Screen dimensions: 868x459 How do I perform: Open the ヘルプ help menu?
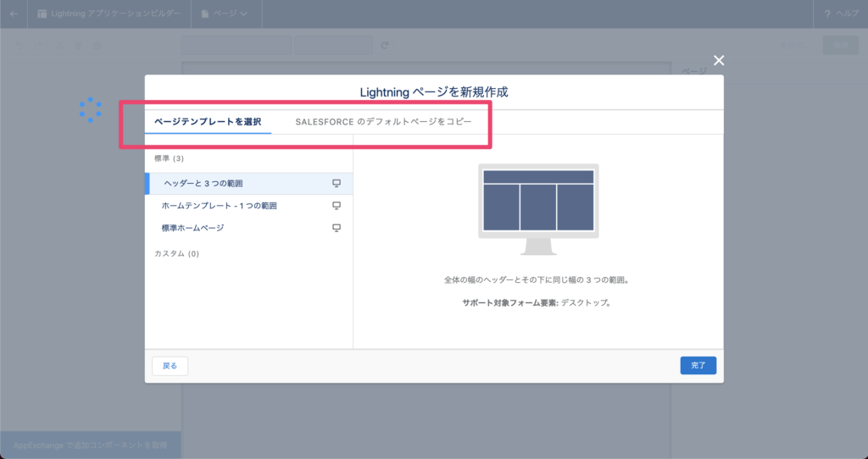840,14
